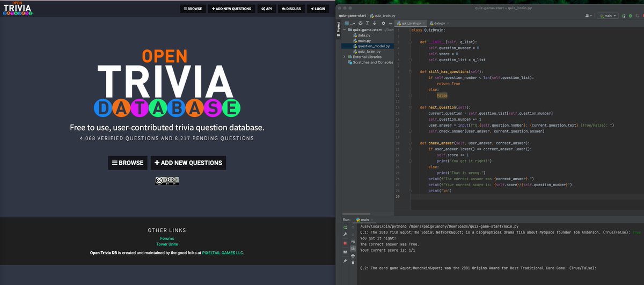The width and height of the screenshot is (644, 285).
Task: Click the large BROWSE button below the tagline
Action: (x=128, y=163)
